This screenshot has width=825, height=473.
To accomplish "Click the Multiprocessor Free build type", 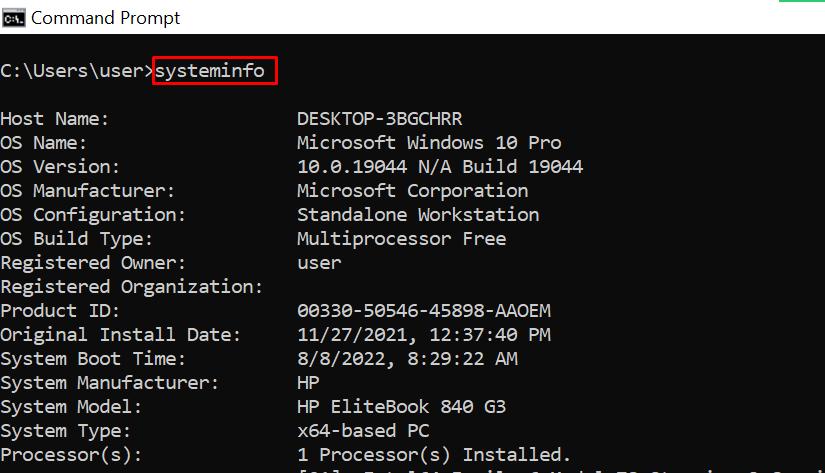I will (x=401, y=239).
